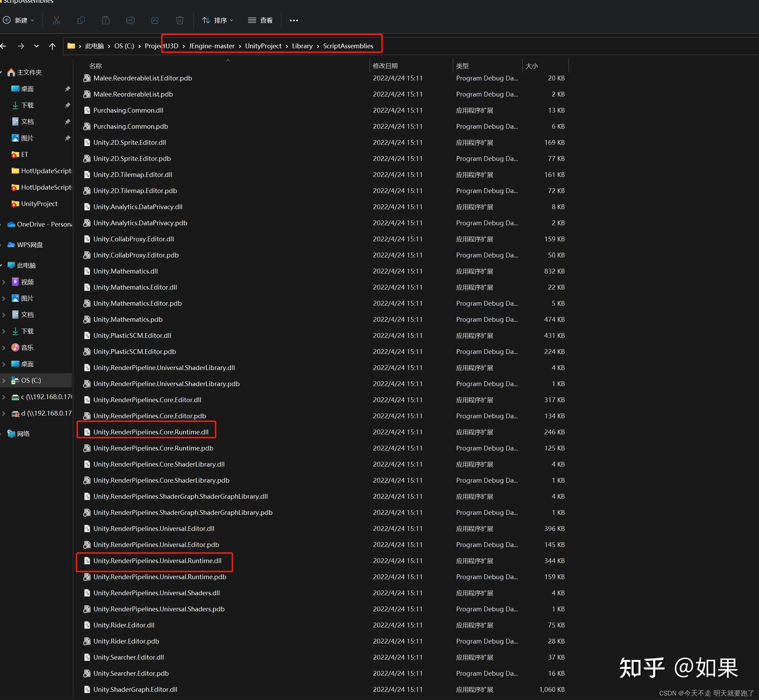759x700 pixels.
Task: Sort by 名称 column header
Action: coord(96,66)
